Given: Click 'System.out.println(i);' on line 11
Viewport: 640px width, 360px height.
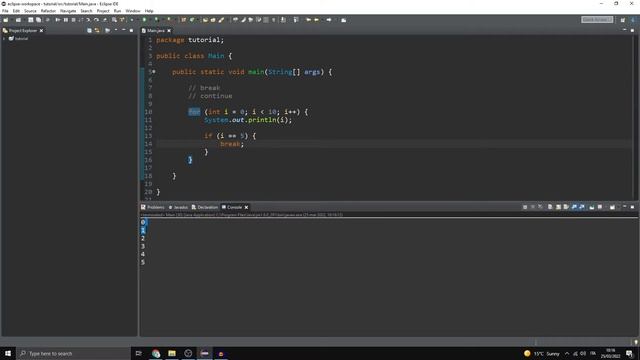Looking at the screenshot, I should (248, 120).
